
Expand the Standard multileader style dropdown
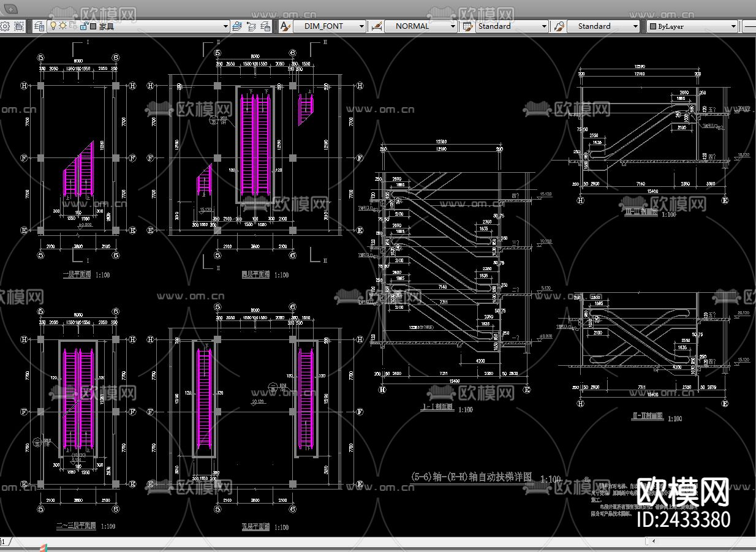635,26
